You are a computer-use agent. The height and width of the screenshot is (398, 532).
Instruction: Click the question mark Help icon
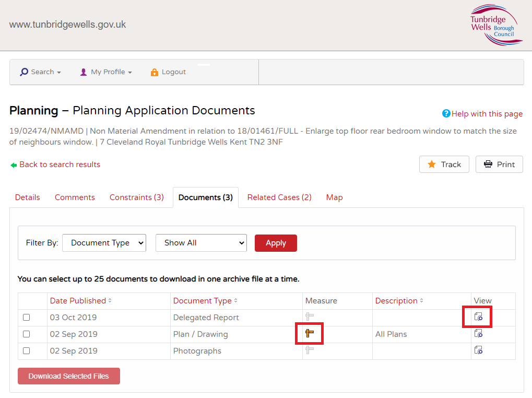[446, 113]
